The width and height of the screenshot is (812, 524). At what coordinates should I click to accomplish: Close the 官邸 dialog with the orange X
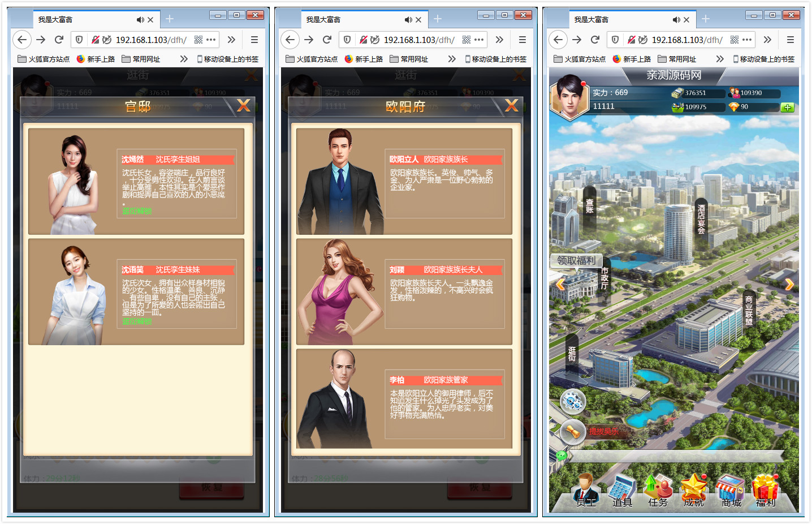click(x=244, y=105)
